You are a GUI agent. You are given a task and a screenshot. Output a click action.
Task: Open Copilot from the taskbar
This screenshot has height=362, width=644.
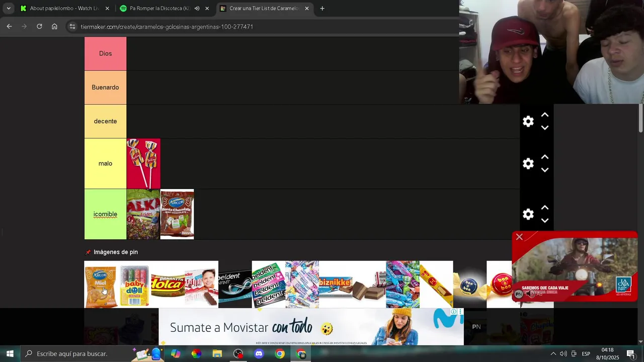coord(175,354)
